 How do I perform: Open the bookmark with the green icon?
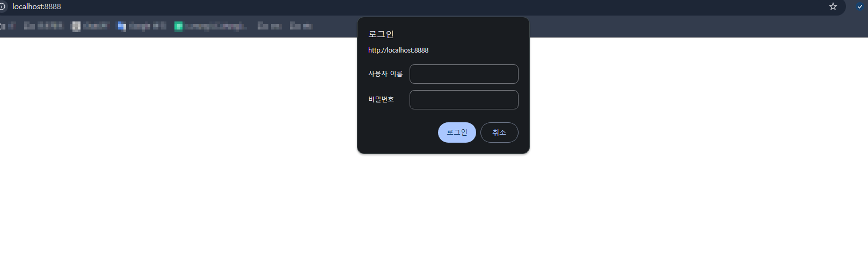[x=210, y=26]
